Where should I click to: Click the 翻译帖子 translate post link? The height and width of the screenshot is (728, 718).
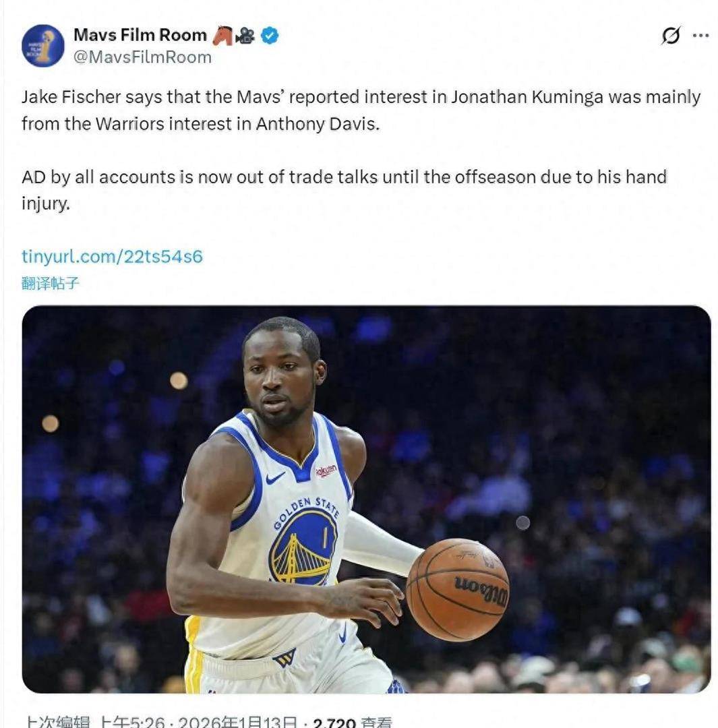pos(51,283)
